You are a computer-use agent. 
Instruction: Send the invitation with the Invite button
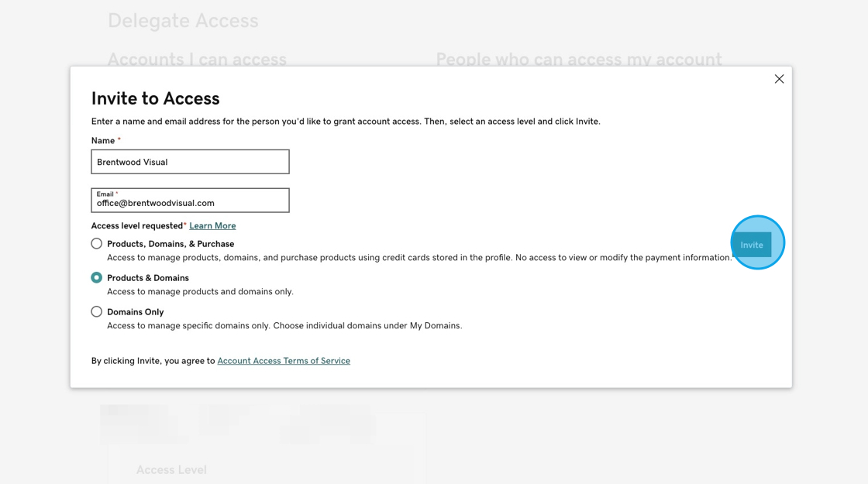coord(752,245)
